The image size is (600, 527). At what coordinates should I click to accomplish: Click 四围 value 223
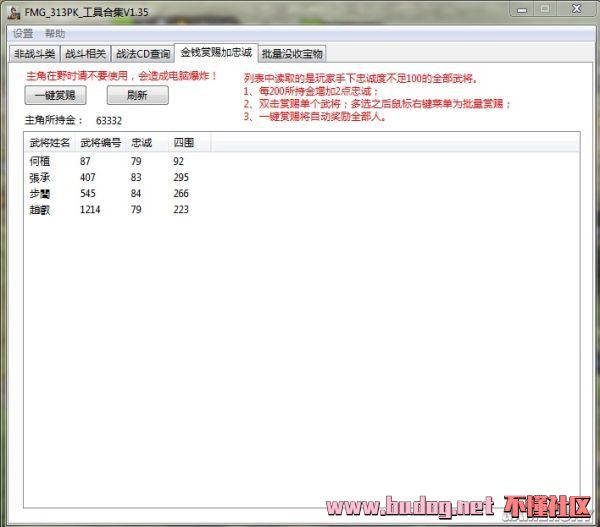click(x=181, y=209)
